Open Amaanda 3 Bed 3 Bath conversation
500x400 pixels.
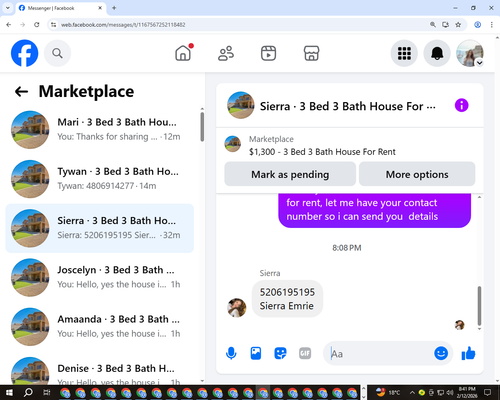[x=100, y=327]
